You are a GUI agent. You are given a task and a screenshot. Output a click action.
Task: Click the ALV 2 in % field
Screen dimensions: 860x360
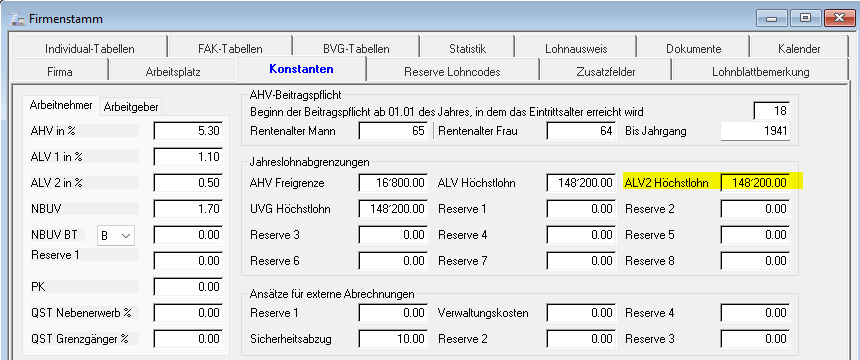point(188,183)
